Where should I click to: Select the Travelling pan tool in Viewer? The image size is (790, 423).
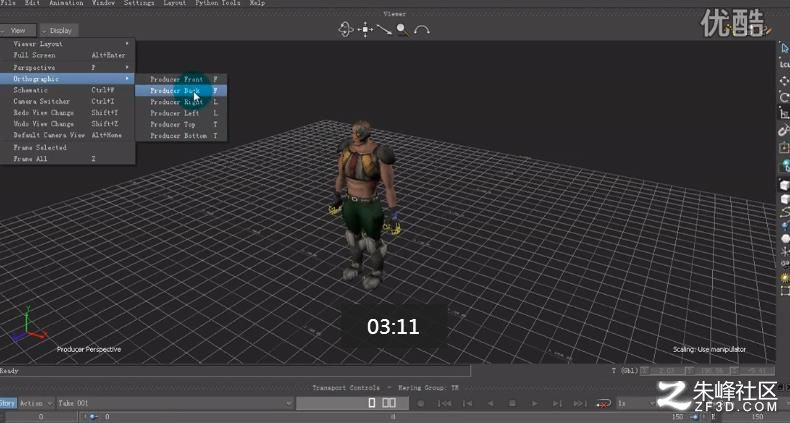[365, 30]
